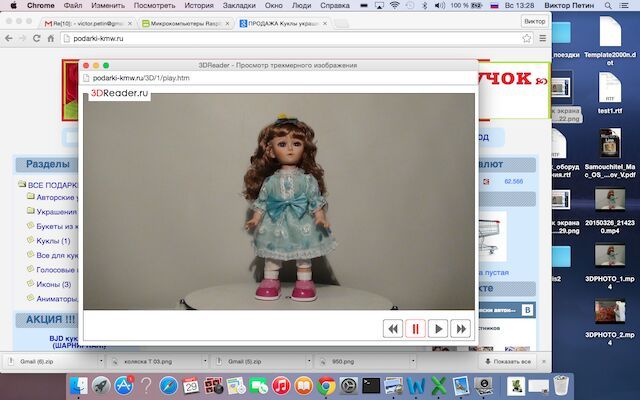Open Notification Center in menu bar
The image size is (640, 400).
pyautogui.click(x=625, y=5)
